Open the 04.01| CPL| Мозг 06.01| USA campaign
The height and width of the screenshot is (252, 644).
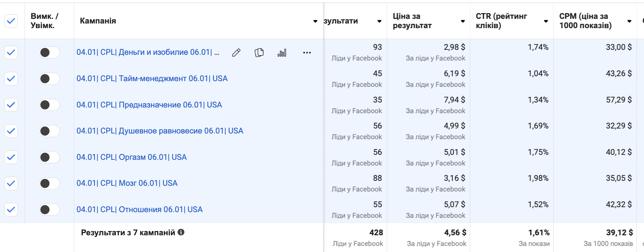127,183
